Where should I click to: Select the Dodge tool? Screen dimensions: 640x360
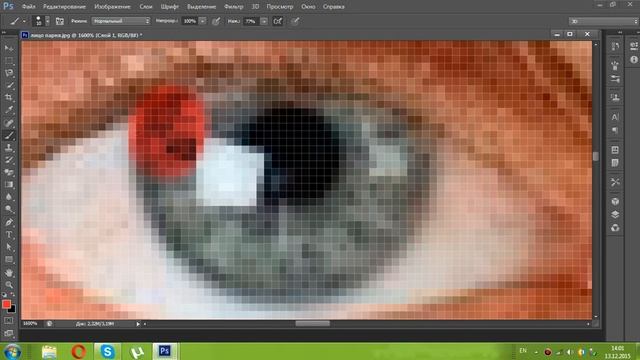[9, 209]
